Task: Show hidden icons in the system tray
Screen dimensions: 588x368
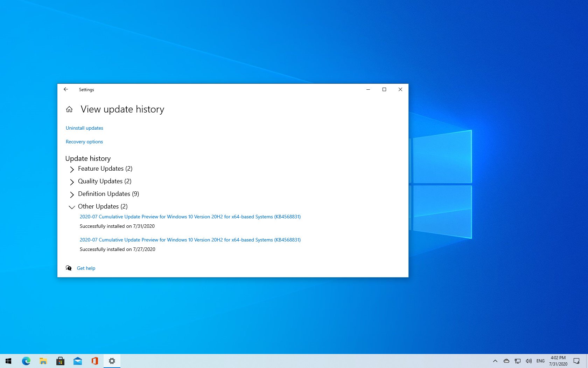Action: [x=495, y=361]
